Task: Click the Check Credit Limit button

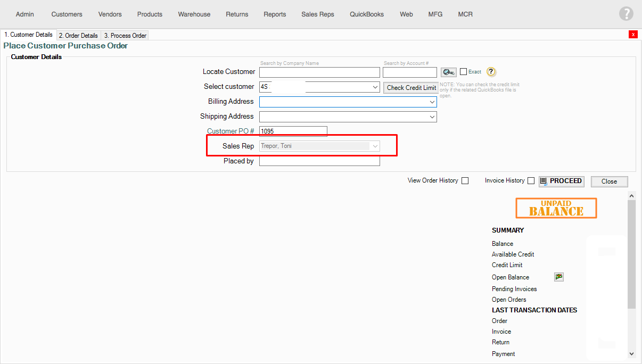Action: coord(411,88)
